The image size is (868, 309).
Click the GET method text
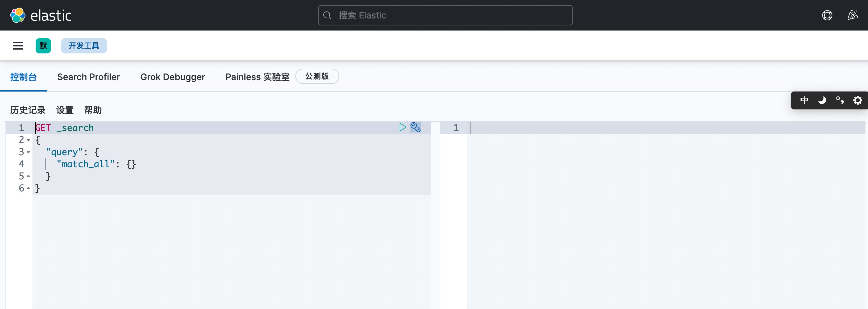click(x=43, y=128)
